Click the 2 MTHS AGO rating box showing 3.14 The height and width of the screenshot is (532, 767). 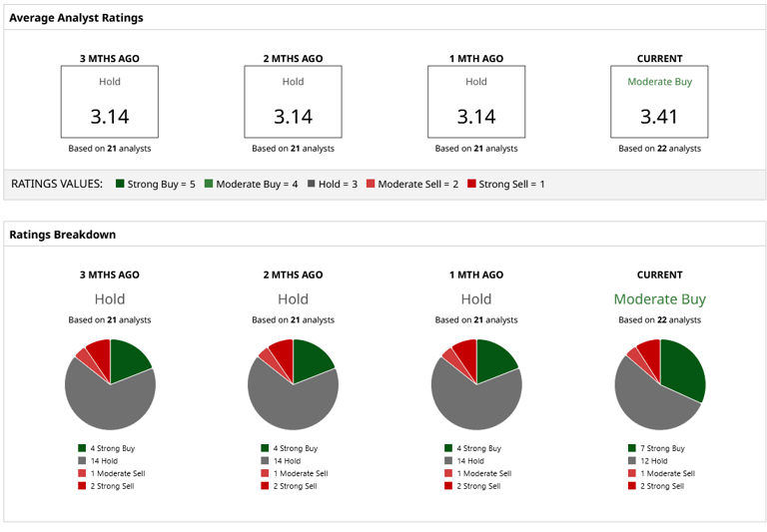[293, 102]
